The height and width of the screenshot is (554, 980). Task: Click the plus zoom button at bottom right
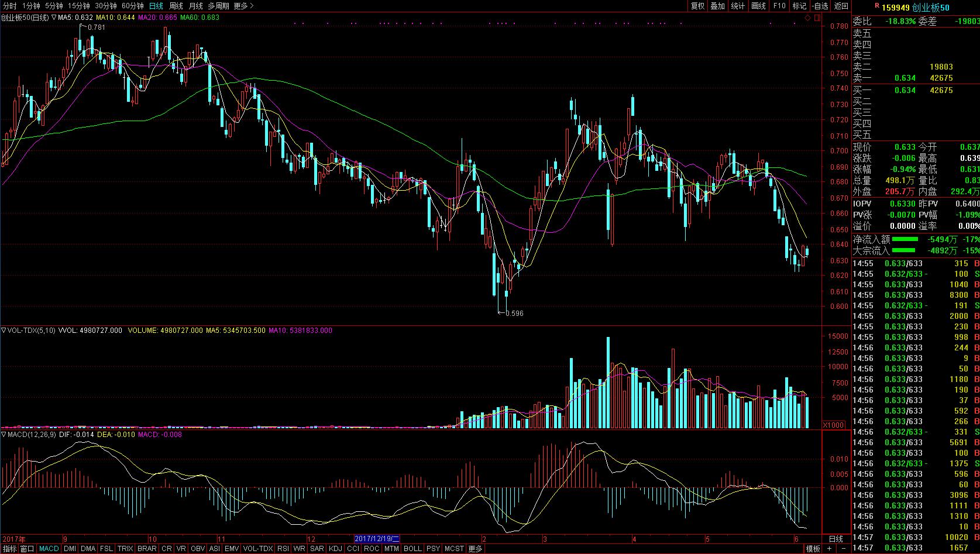coord(830,549)
